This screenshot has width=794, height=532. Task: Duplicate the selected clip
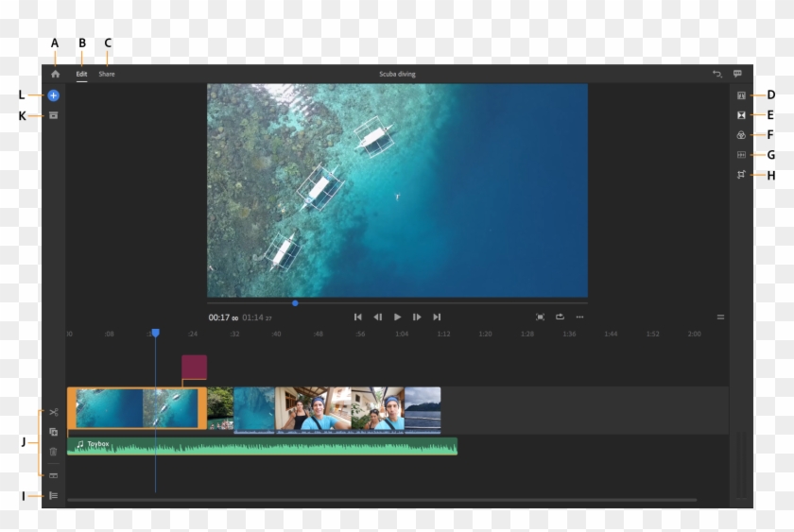pyautogui.click(x=53, y=432)
